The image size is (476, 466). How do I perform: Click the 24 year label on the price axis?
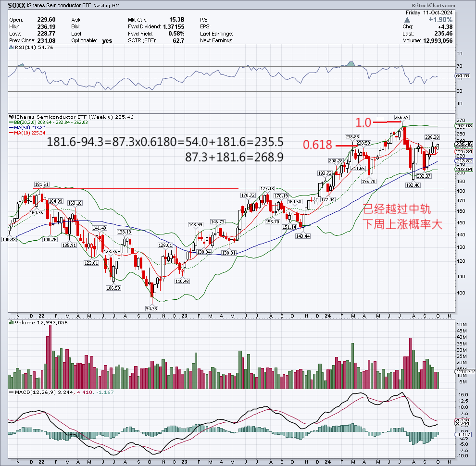pos(327,316)
